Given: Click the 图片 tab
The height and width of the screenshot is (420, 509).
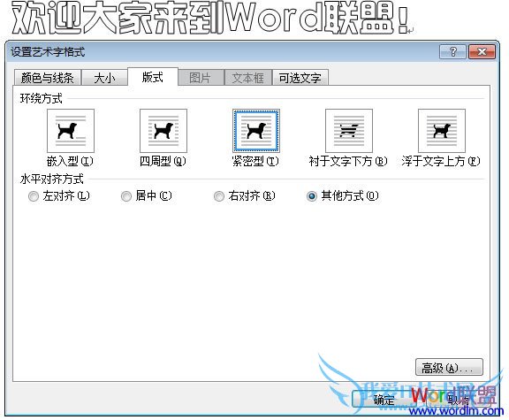Looking at the screenshot, I should coord(201,78).
